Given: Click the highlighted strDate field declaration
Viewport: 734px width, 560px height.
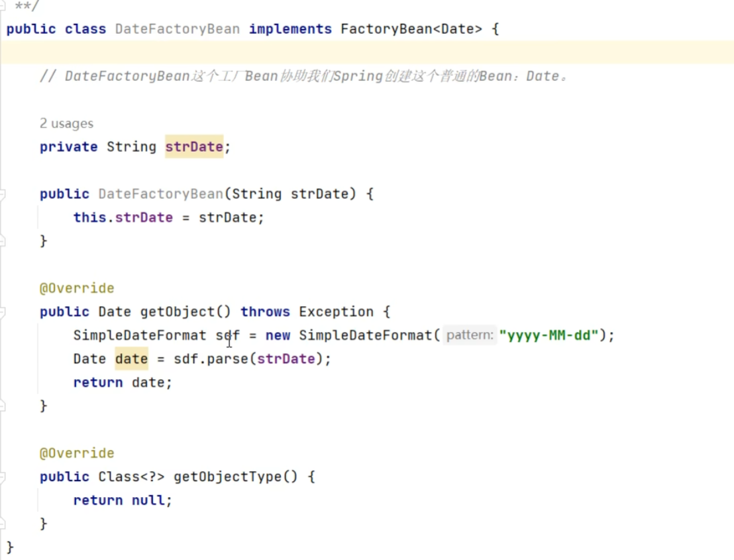Looking at the screenshot, I should [x=194, y=147].
